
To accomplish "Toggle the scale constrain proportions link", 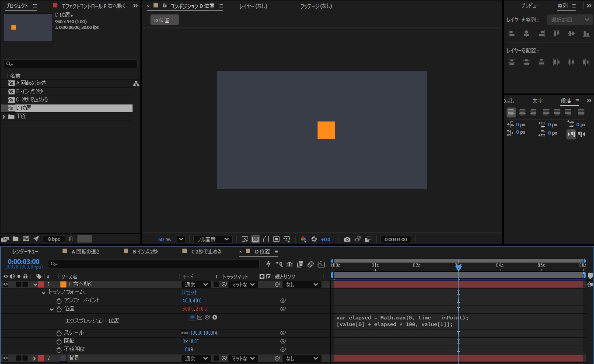I will 185,333.
